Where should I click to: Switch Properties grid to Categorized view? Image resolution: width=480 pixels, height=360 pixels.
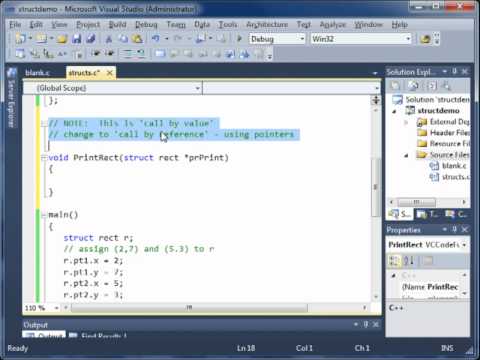[394, 261]
